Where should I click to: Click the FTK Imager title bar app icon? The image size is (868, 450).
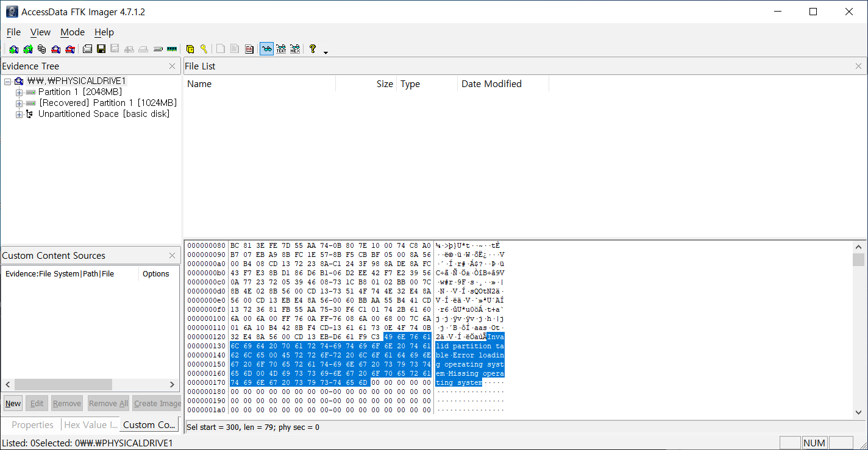12,12
